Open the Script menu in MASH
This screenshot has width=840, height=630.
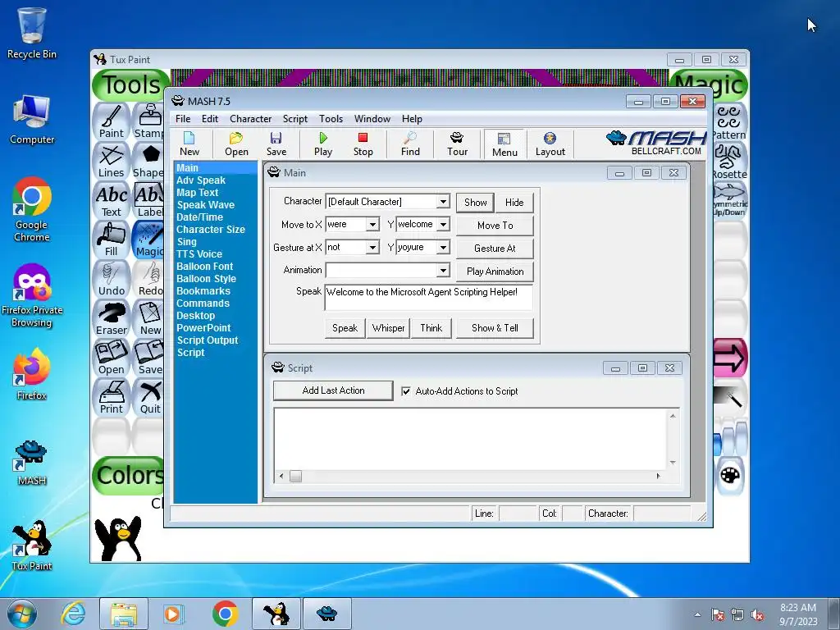(295, 119)
